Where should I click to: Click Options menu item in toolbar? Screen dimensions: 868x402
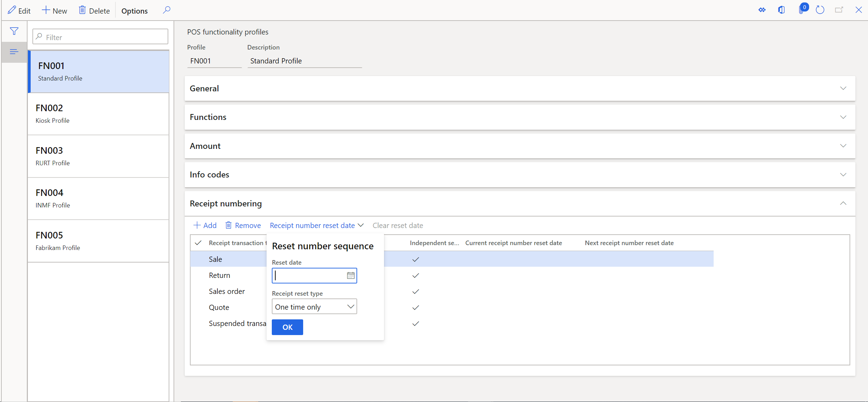coord(135,10)
